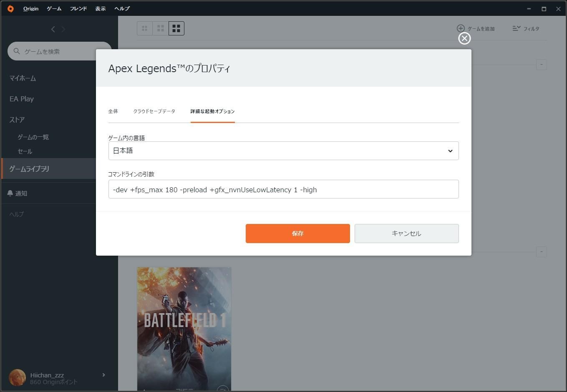Screen dimensions: 567x392
Task: Click the ゲームを追加 plus icon
Action: (x=461, y=28)
